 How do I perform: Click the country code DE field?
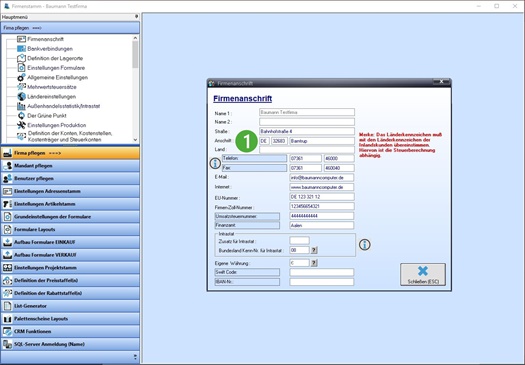point(264,141)
